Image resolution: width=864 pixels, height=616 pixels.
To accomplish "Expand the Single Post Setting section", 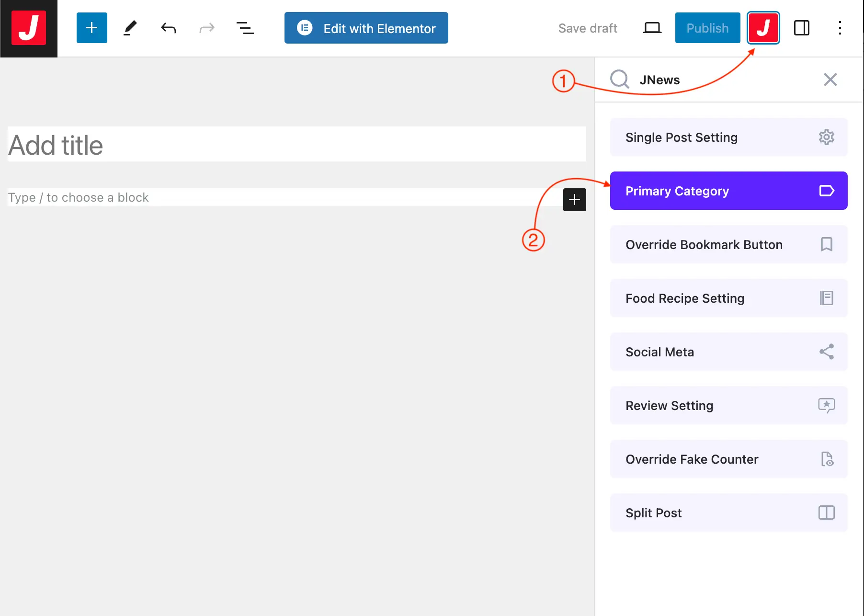I will pyautogui.click(x=728, y=137).
